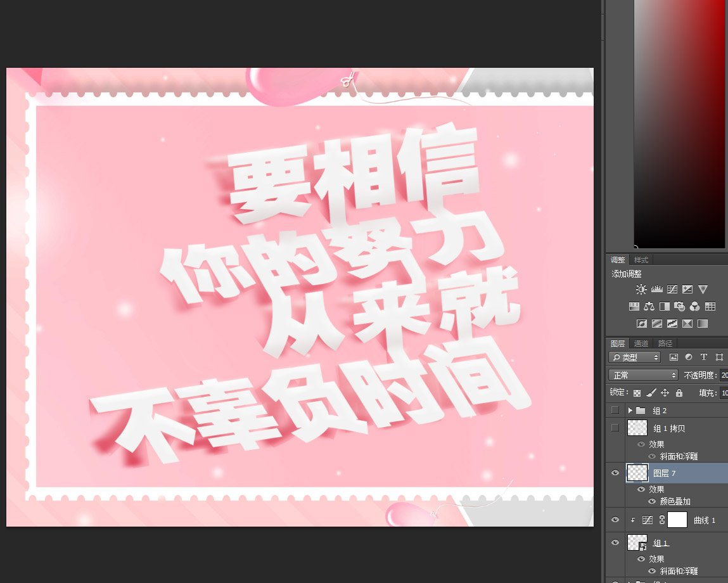Add a Black & White adjustment

tap(665, 306)
